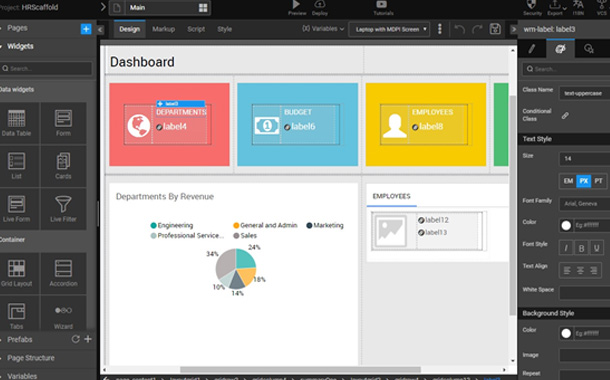
Task: Click the Redo arrow icon
Action: pyautogui.click(x=477, y=29)
